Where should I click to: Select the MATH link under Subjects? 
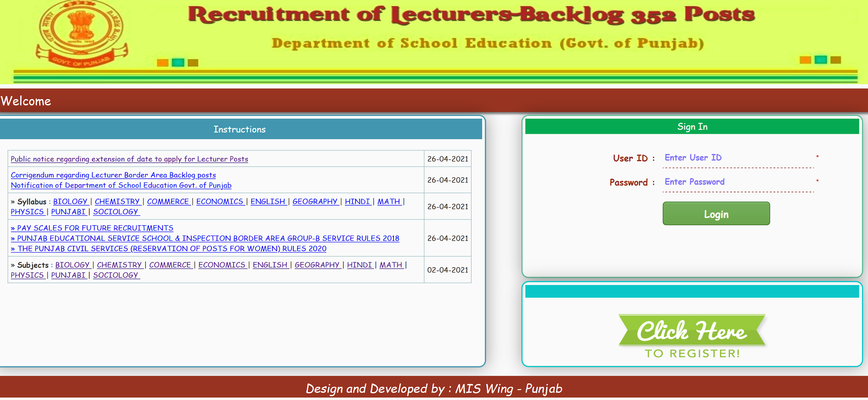tap(390, 265)
